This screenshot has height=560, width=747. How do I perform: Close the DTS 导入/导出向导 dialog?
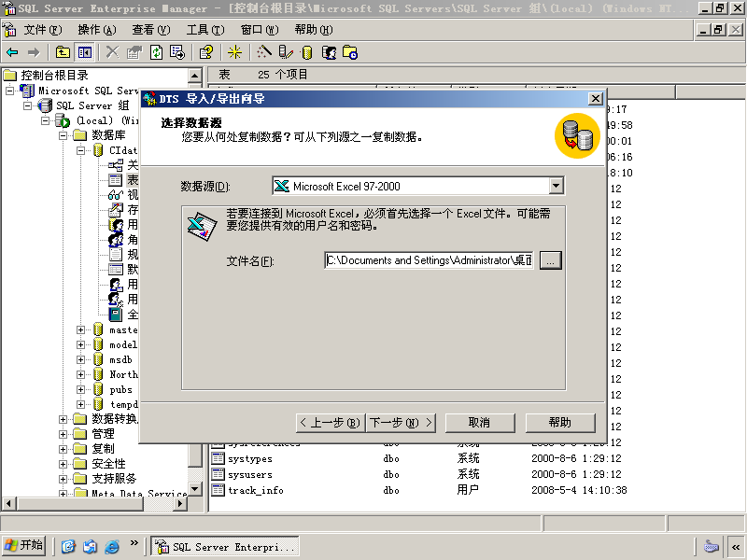tap(596, 99)
